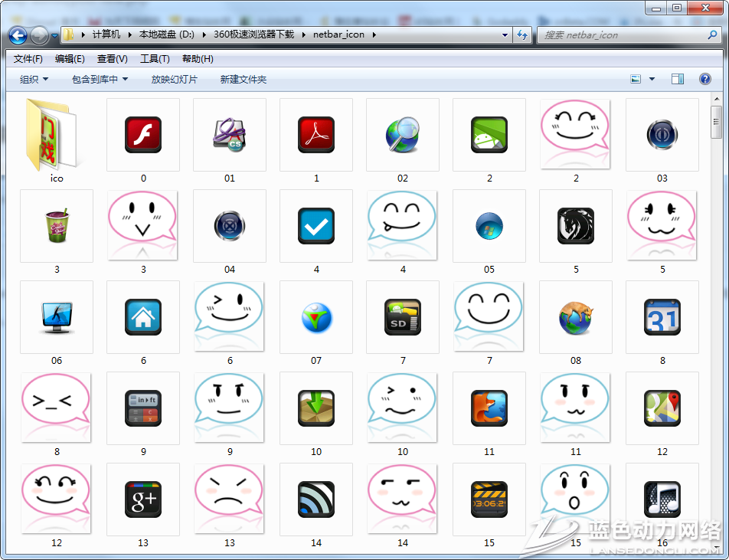Image resolution: width=729 pixels, height=560 pixels.
Task: Click the calendar 31 icon thumbnail
Action: tap(662, 317)
